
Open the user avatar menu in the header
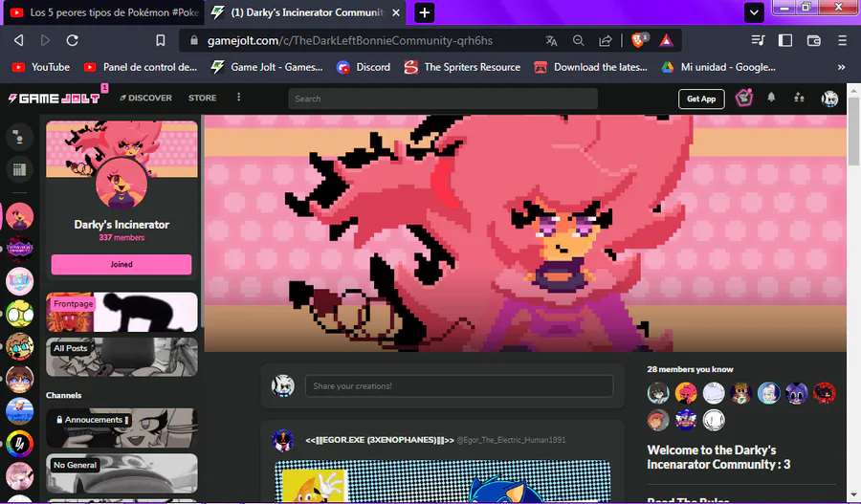pos(829,99)
